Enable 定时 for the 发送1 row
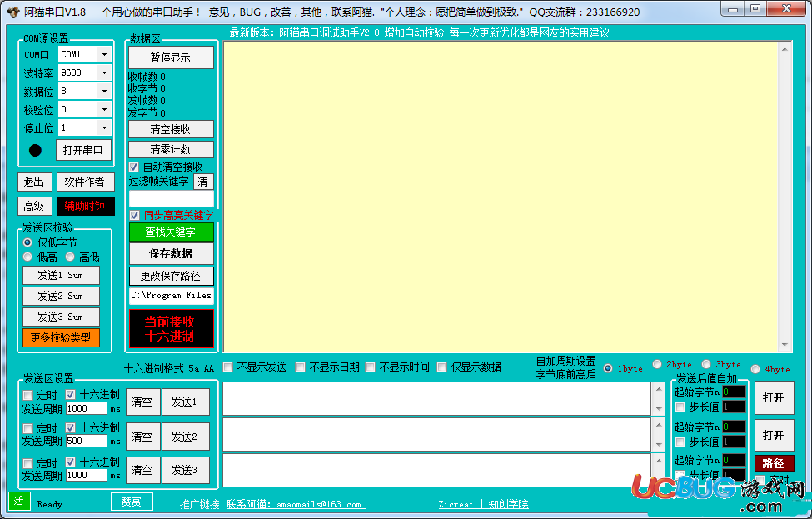The height and width of the screenshot is (519, 812). 28,395
